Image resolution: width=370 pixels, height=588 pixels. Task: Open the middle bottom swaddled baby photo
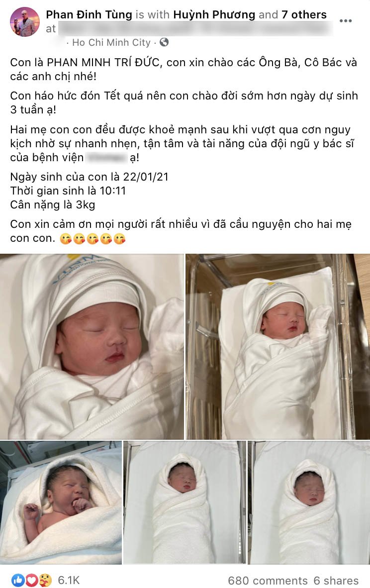pos(185,502)
